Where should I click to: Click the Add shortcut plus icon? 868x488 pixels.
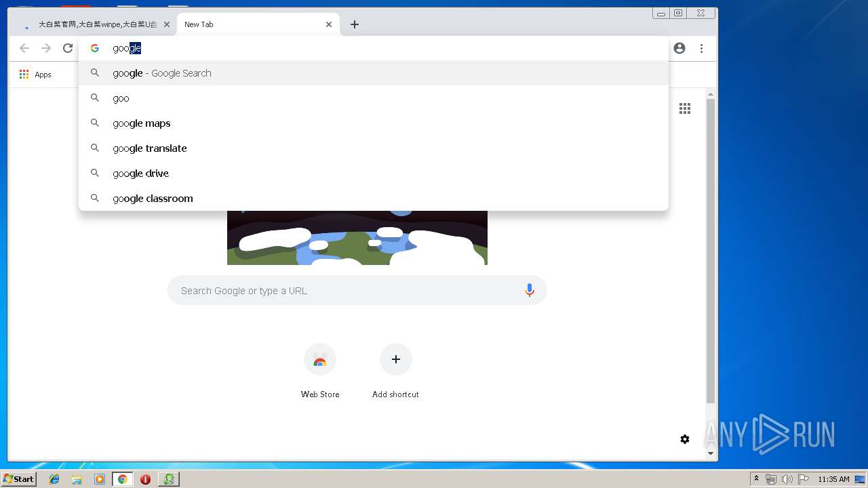tap(396, 359)
